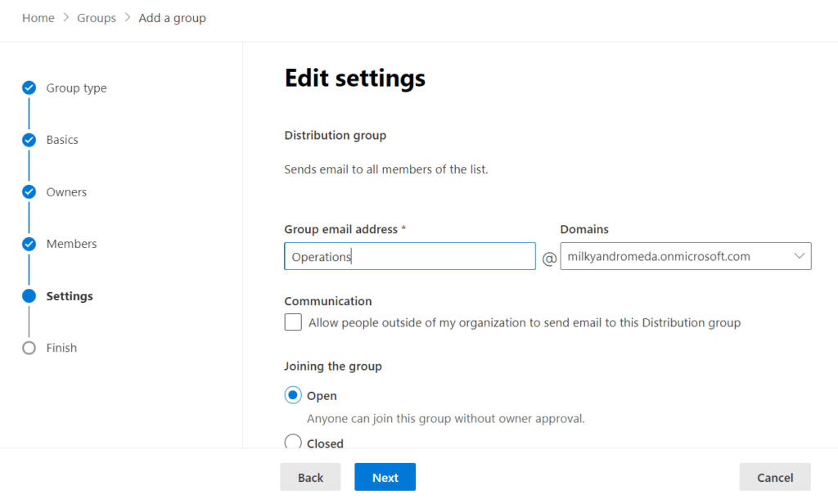838x504 pixels.
Task: Click the Basics step checkmark icon
Action: 29,140
